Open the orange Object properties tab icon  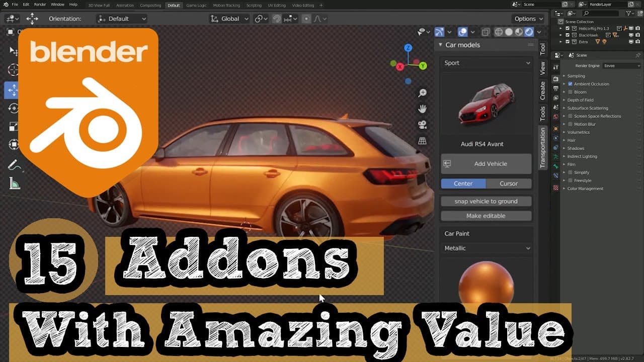point(556,128)
